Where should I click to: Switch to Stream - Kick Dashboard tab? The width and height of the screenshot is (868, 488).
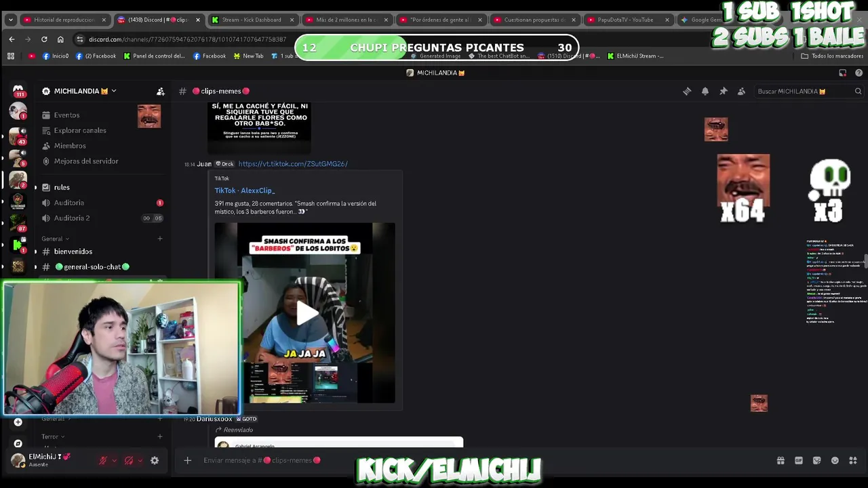[x=251, y=20]
